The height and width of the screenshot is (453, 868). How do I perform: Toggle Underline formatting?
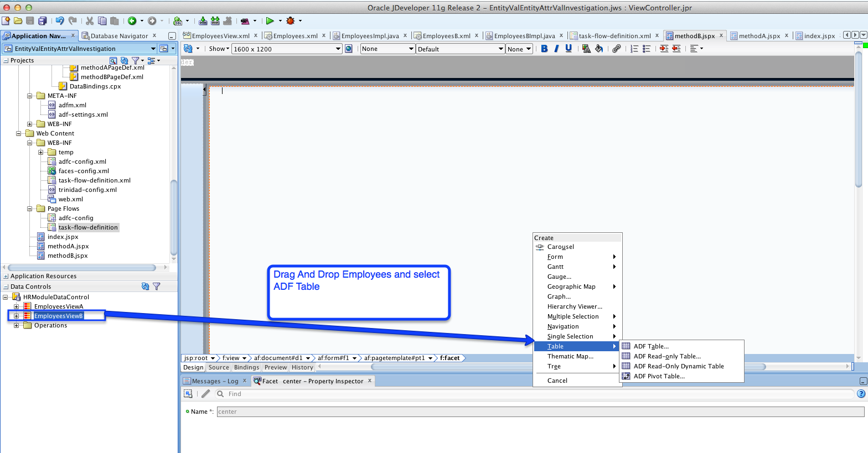point(569,49)
